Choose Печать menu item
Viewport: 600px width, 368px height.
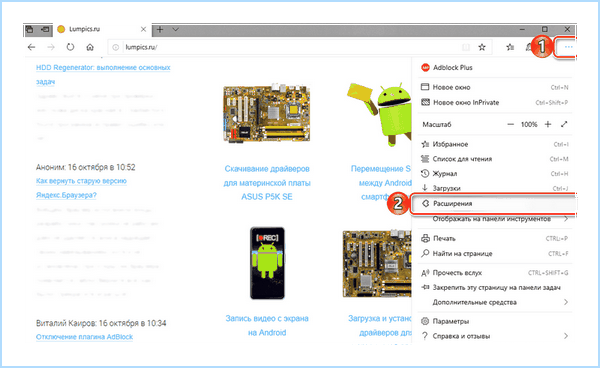click(x=494, y=238)
